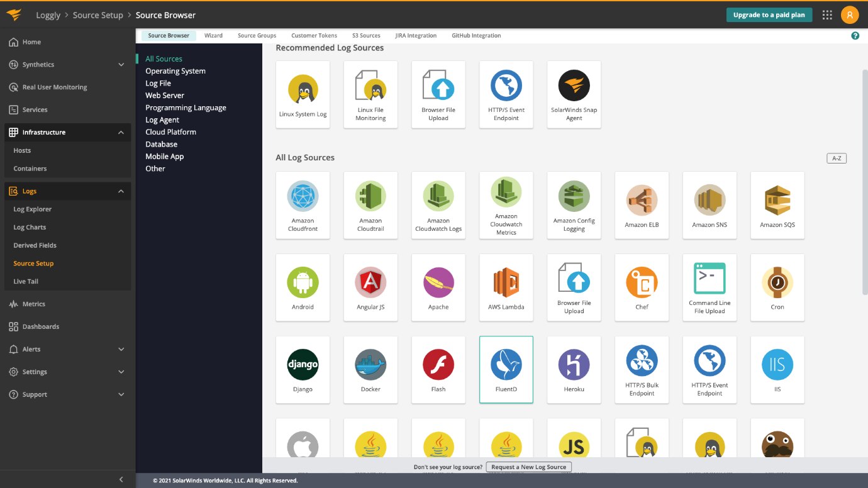This screenshot has width=868, height=488.
Task: Click the vertical scrollbar on the right
Action: (864, 157)
